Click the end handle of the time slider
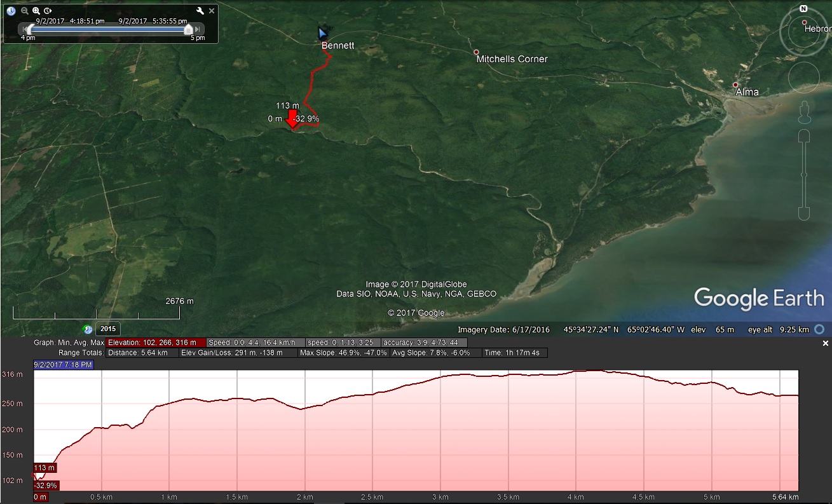The image size is (832, 504). [188, 29]
